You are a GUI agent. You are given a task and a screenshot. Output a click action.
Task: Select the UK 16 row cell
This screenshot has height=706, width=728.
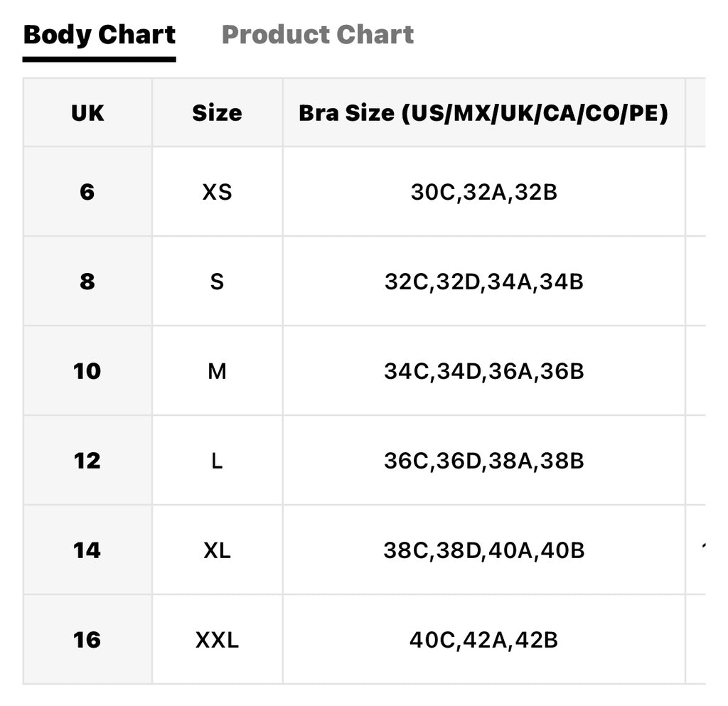point(87,640)
